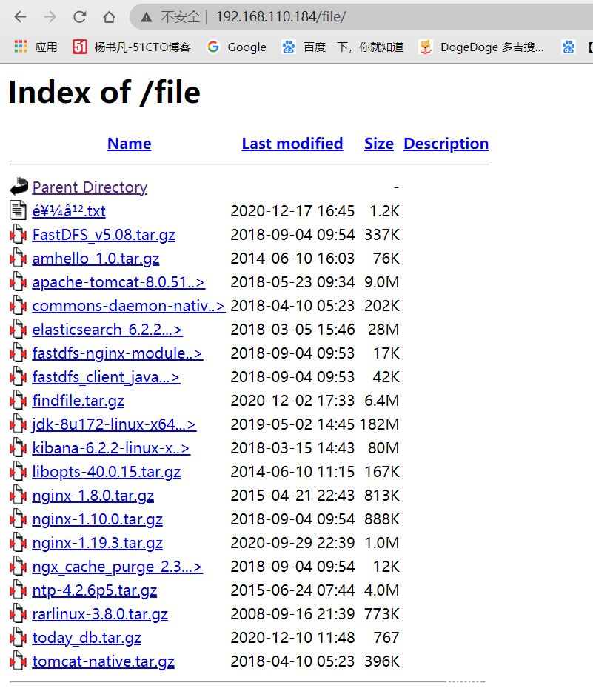Open the Parent Directory link
The image size is (593, 700).
[90, 187]
